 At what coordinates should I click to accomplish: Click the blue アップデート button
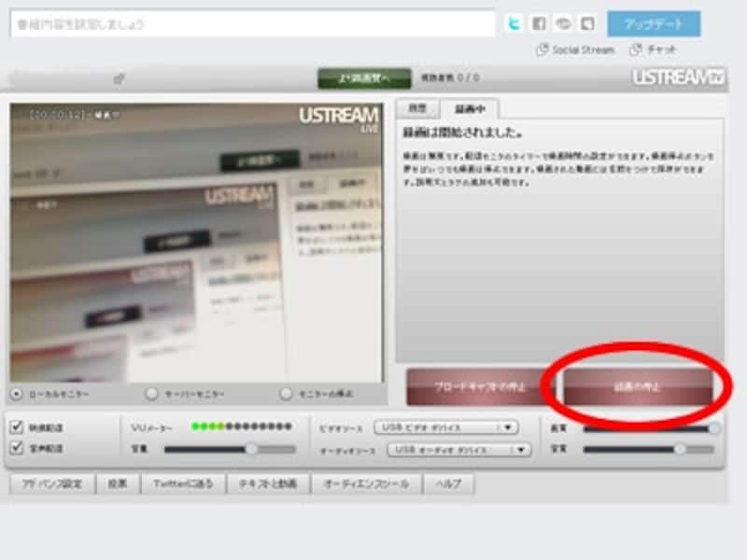(x=654, y=24)
